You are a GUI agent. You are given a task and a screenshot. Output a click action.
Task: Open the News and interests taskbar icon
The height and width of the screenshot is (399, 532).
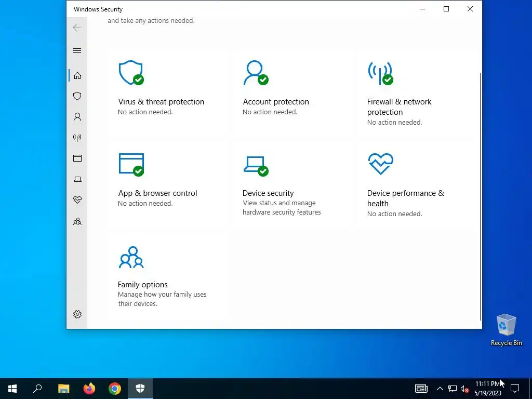pyautogui.click(x=421, y=389)
